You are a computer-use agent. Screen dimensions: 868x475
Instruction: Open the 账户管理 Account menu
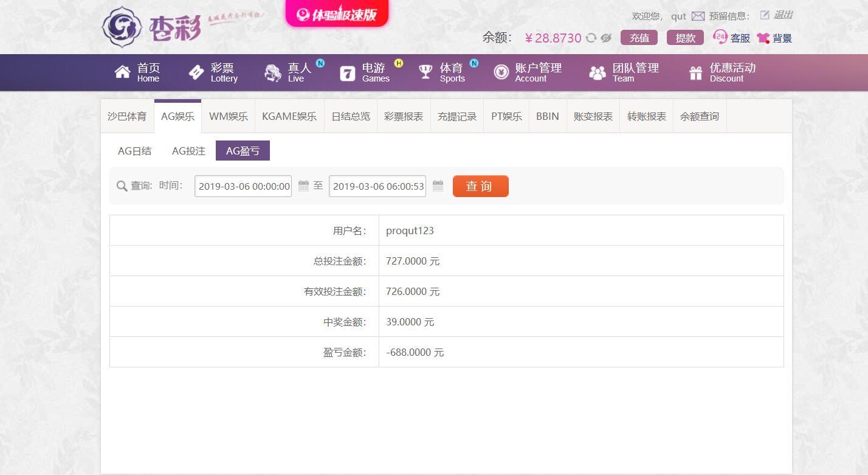click(528, 72)
